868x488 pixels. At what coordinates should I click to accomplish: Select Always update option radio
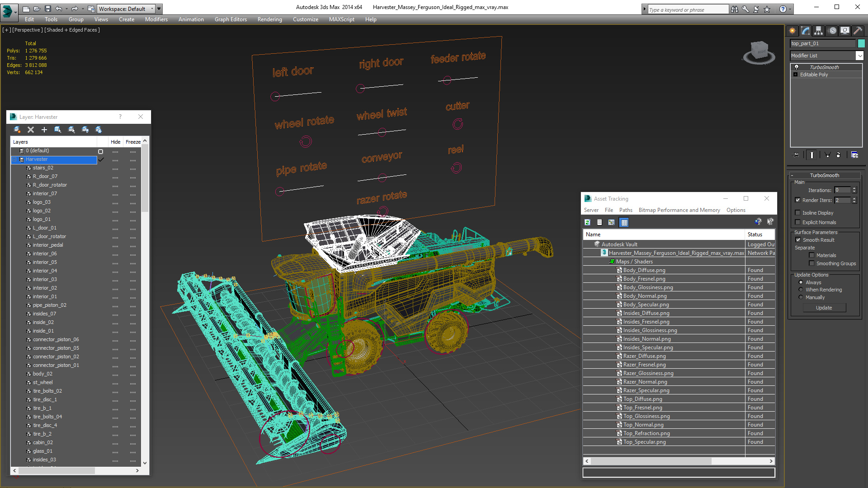[x=801, y=282]
